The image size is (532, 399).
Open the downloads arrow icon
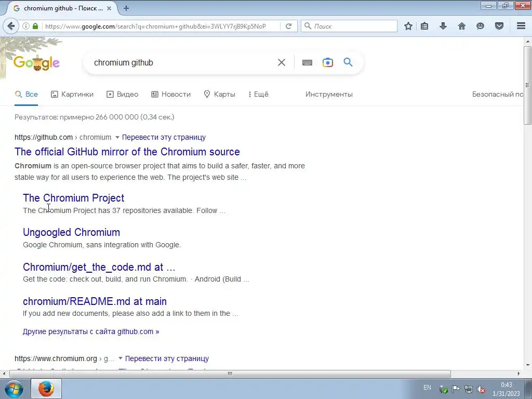443,26
